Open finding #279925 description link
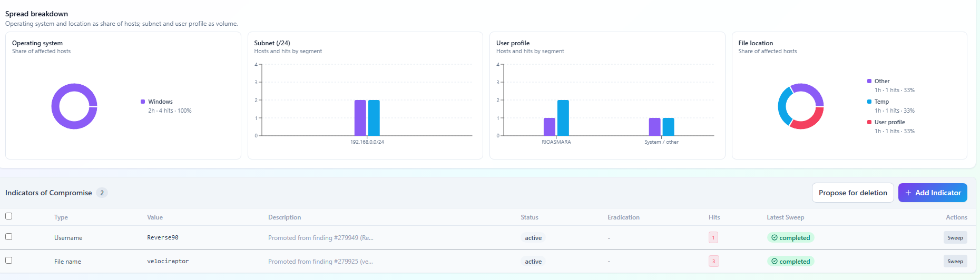Viewport: 980px width, 280px height. [x=320, y=262]
